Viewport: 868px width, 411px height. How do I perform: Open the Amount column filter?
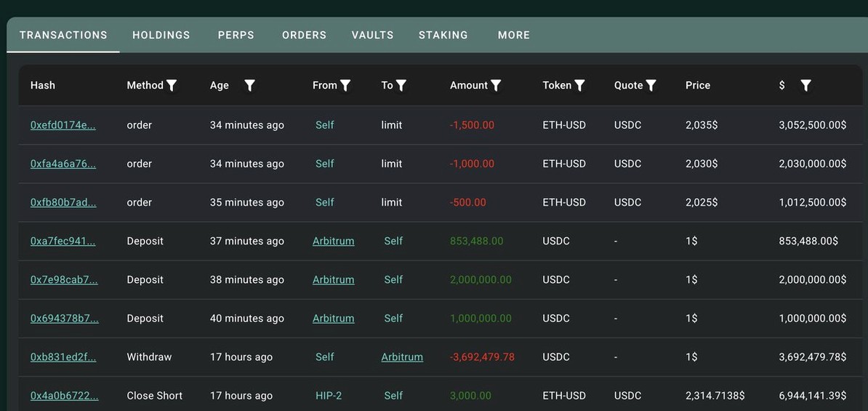pos(496,85)
